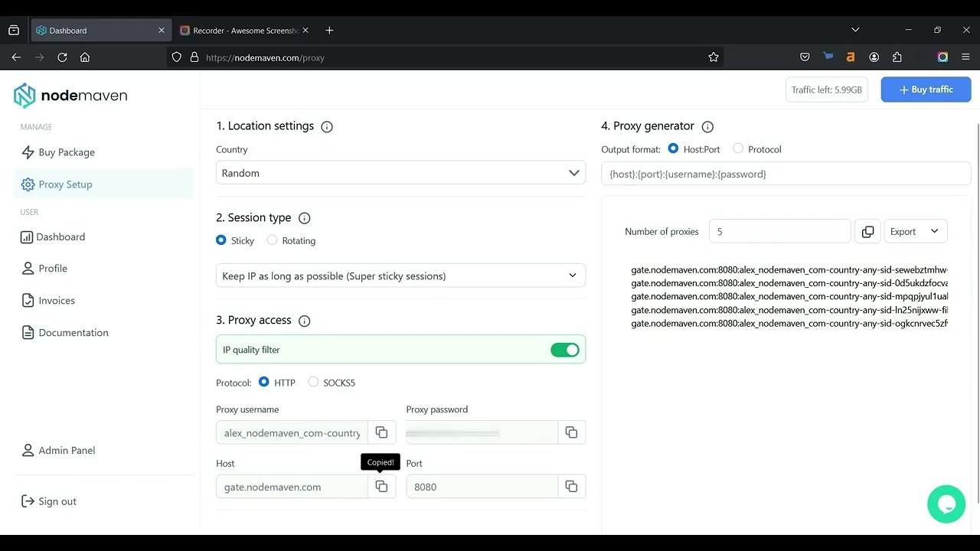
Task: Click proxy line ending sid-0d5ukdzfocva
Action: click(789, 283)
